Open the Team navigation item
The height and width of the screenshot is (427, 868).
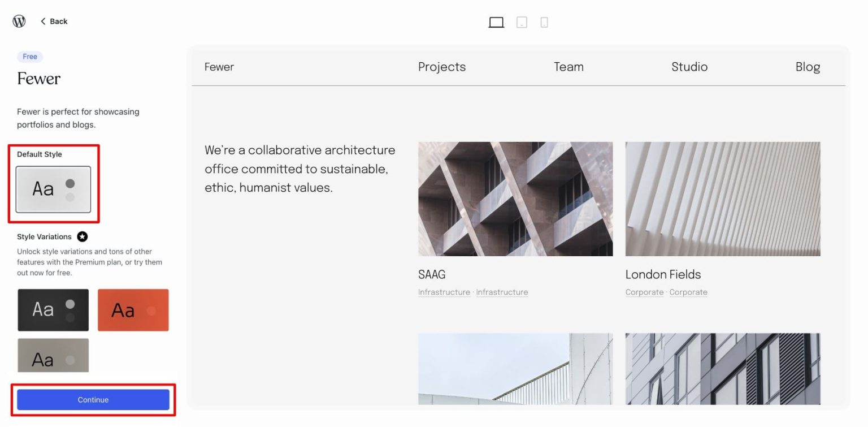pos(568,67)
